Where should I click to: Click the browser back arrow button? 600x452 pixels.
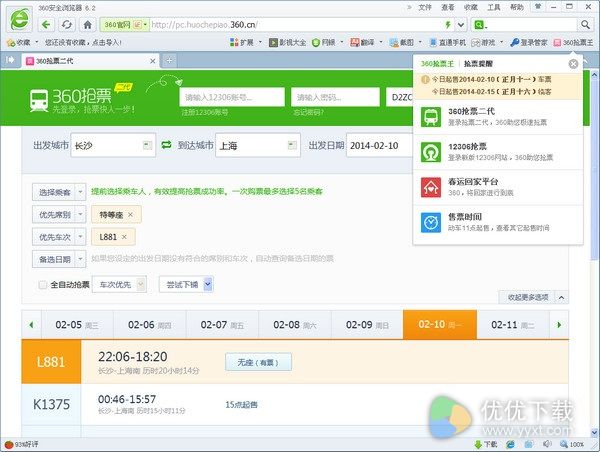[x=46, y=25]
